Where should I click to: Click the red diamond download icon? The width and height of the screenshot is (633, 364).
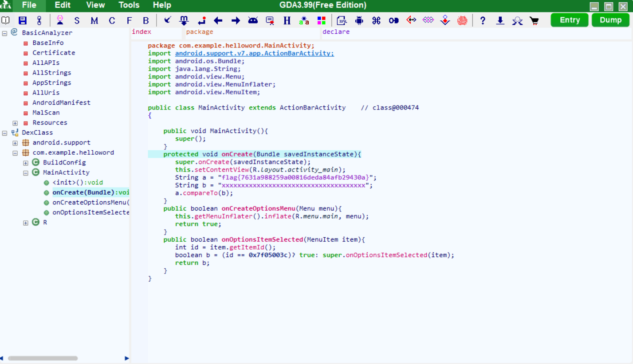click(445, 20)
